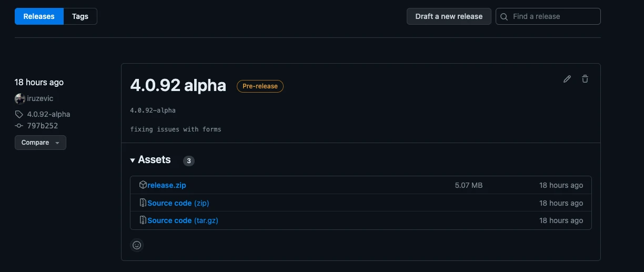
Task: Click the pencil edit release icon
Action: point(567,79)
